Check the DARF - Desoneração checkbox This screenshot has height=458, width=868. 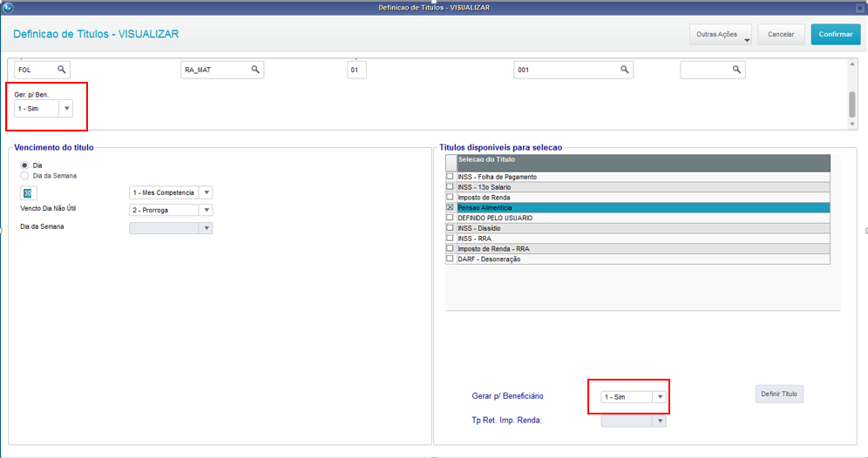(x=450, y=259)
